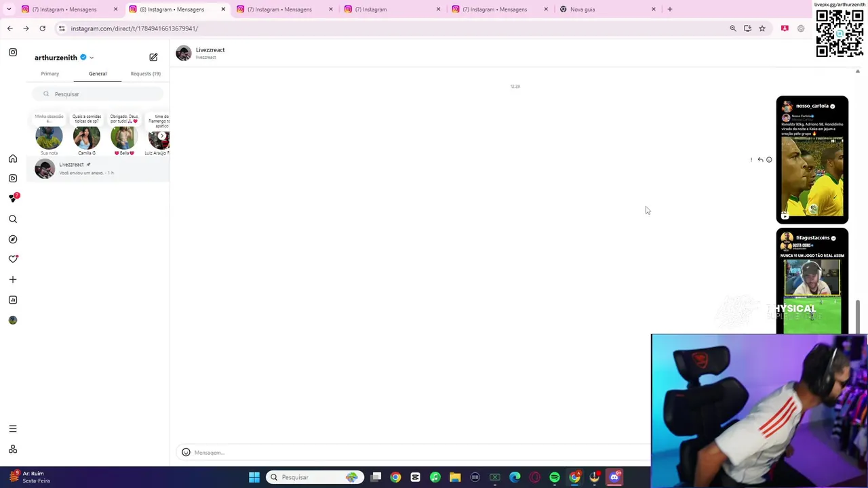Open the Explore compass icon
Screen dimensions: 868x488
pyautogui.click(x=13, y=239)
